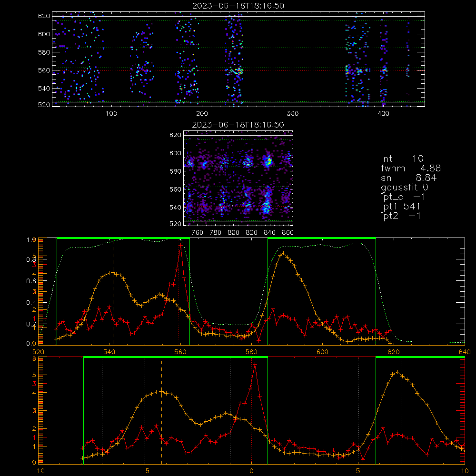Click x-axis label 860 on middle image

(x=288, y=233)
